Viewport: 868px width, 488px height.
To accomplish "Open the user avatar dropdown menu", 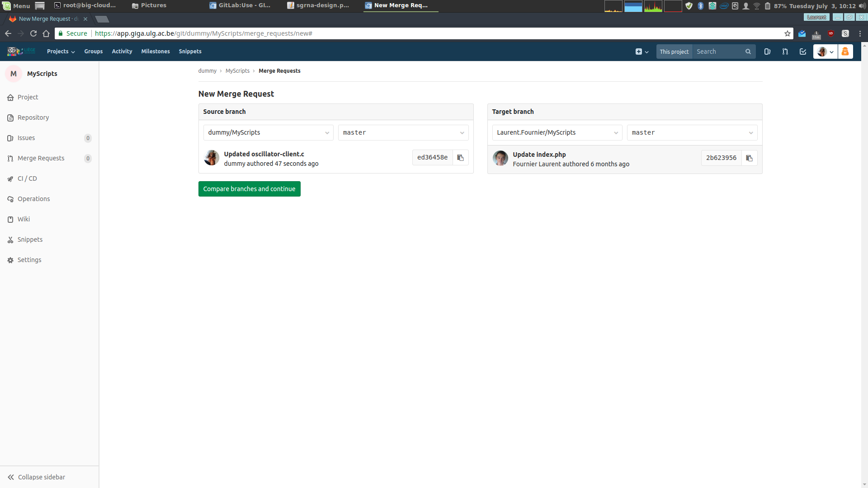I will [826, 52].
